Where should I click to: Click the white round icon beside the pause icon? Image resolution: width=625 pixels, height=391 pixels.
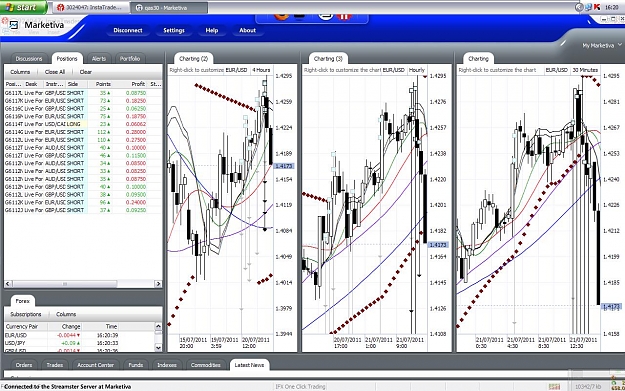tap(326, 16)
